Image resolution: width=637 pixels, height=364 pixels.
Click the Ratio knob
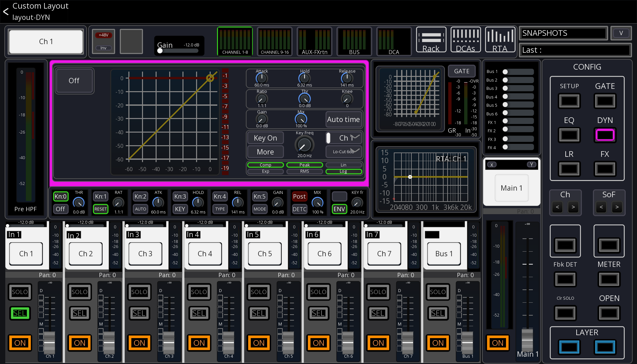[x=261, y=99]
